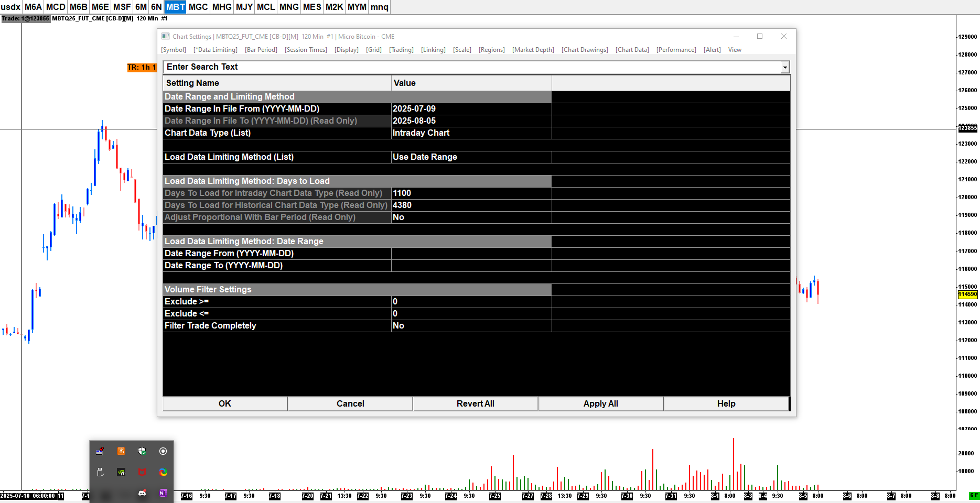The width and height of the screenshot is (980, 503).
Task: Open the MGC chart tab
Action: (198, 7)
